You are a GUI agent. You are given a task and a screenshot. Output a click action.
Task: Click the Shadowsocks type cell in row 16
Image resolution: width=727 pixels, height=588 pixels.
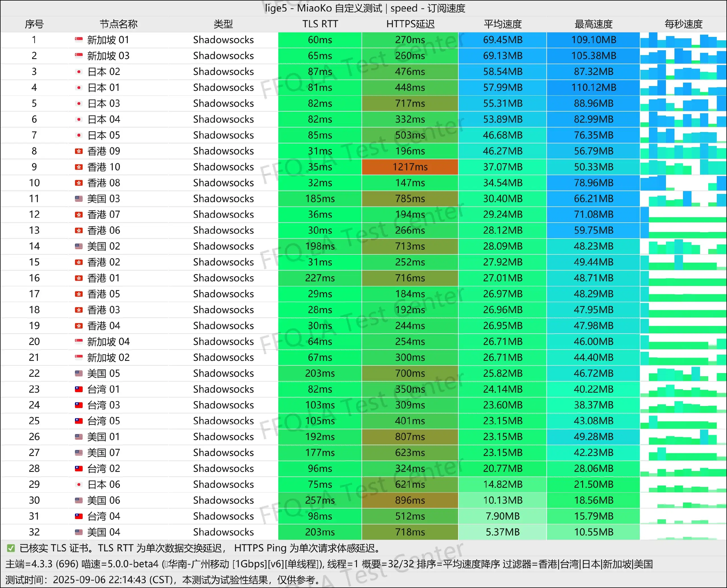click(223, 278)
